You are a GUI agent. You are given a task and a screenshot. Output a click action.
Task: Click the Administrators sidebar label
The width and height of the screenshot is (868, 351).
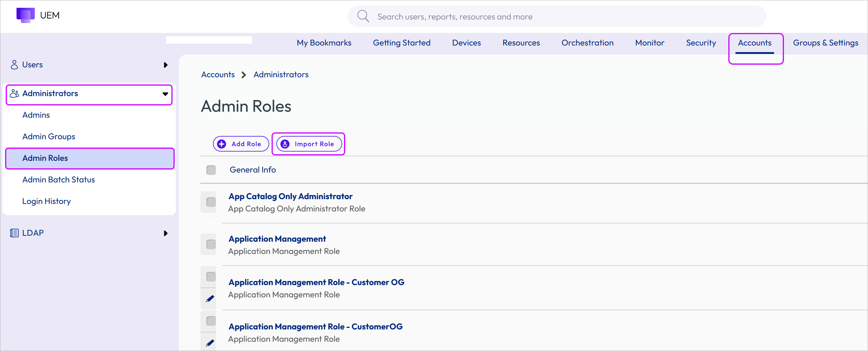50,93
